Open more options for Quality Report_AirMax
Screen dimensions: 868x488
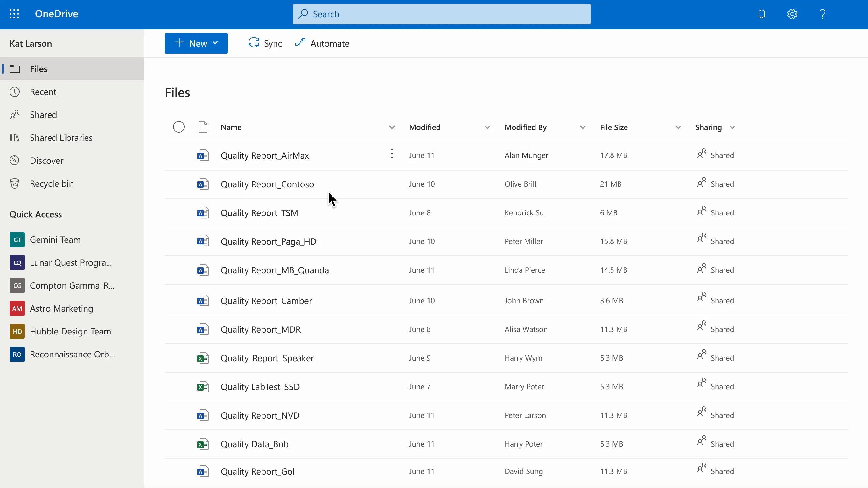point(392,154)
